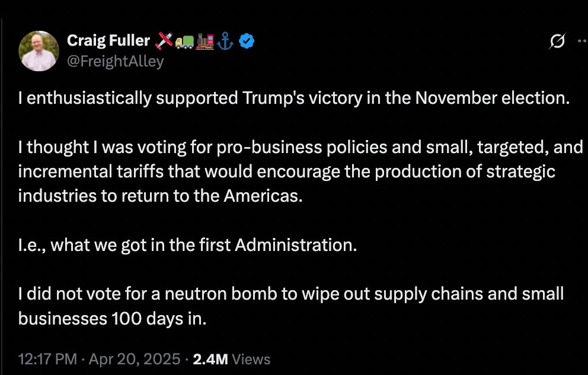588x375 pixels.
Task: Click the word Views after the count
Action: point(251,359)
